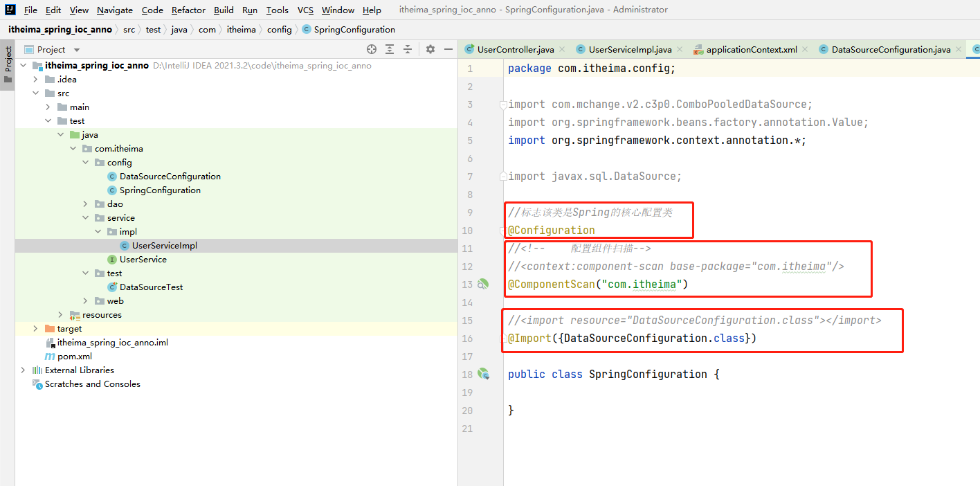Expand the dao package

[x=85, y=204]
